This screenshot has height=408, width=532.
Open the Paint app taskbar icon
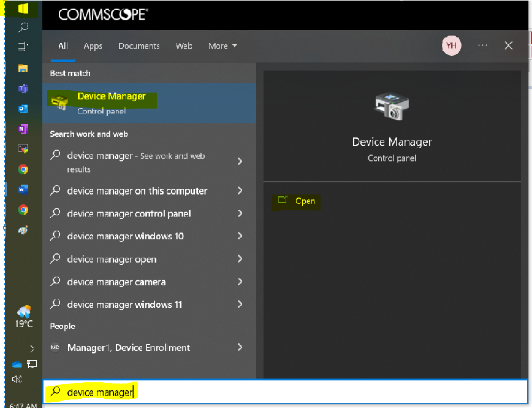pyautogui.click(x=23, y=230)
